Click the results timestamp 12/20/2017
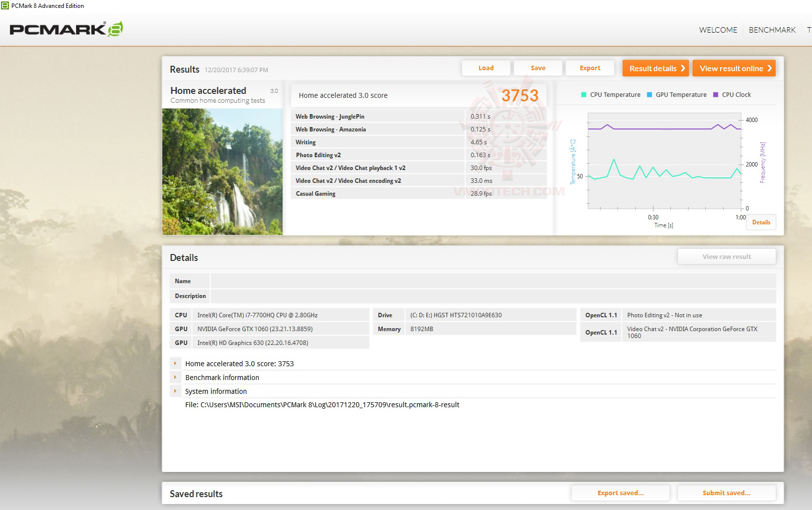 (x=236, y=70)
